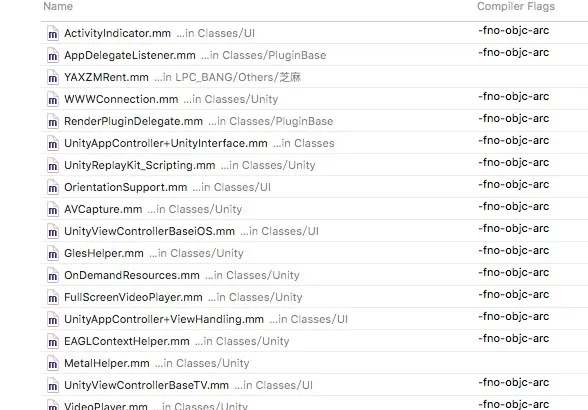Click the empty compiler flags cell of YAXZMRent.mm

pos(531,77)
